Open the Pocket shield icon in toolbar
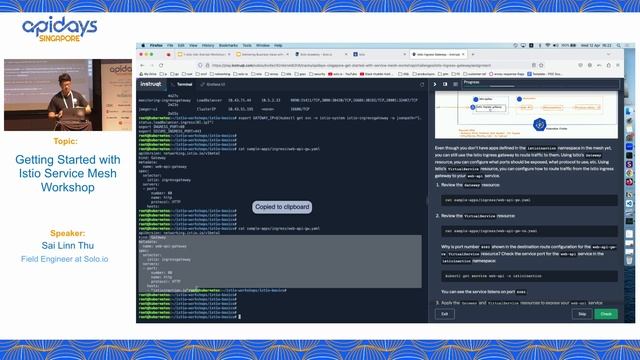Image resolution: width=640 pixels, height=360 pixels. 580,65
